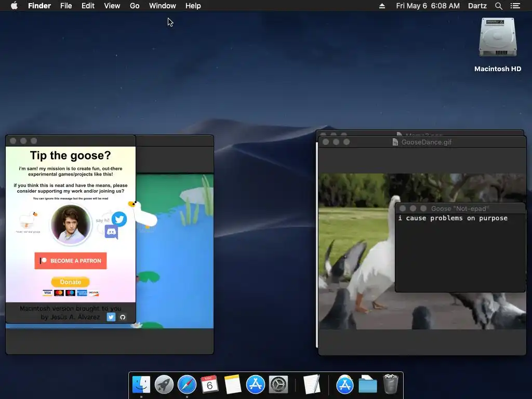Viewport: 532px width, 399px height.
Task: Open Finder from the Dock
Action: [141, 384]
